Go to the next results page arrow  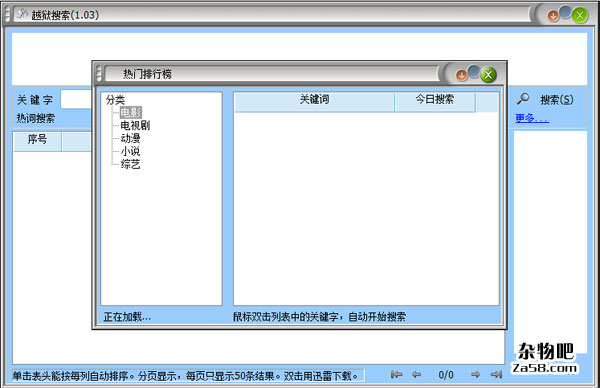476,374
